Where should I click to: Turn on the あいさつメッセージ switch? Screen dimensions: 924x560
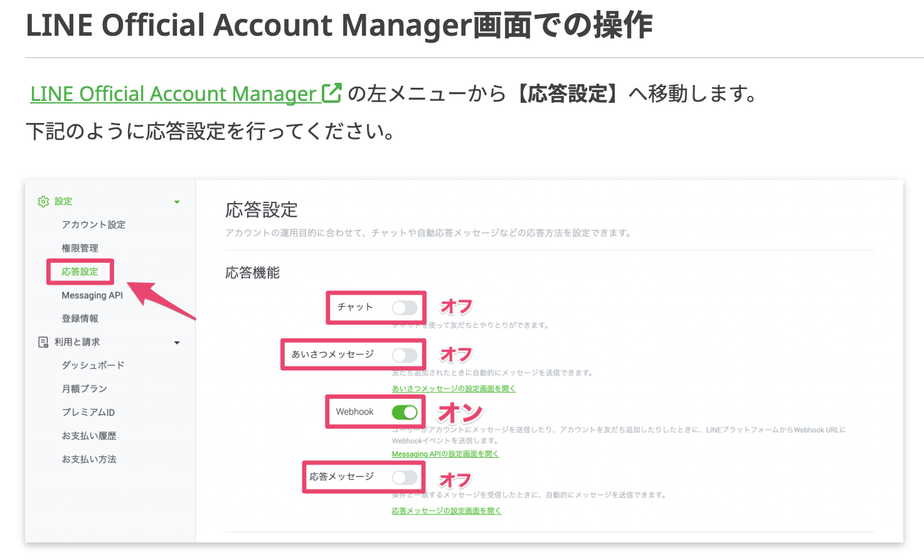[405, 354]
